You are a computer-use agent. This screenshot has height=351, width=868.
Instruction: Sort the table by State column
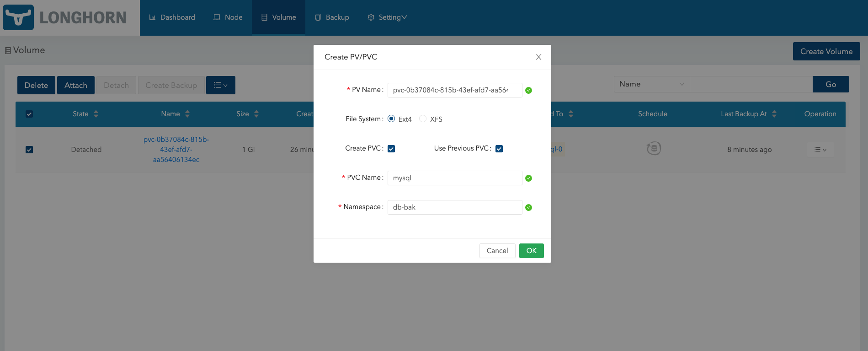click(96, 114)
